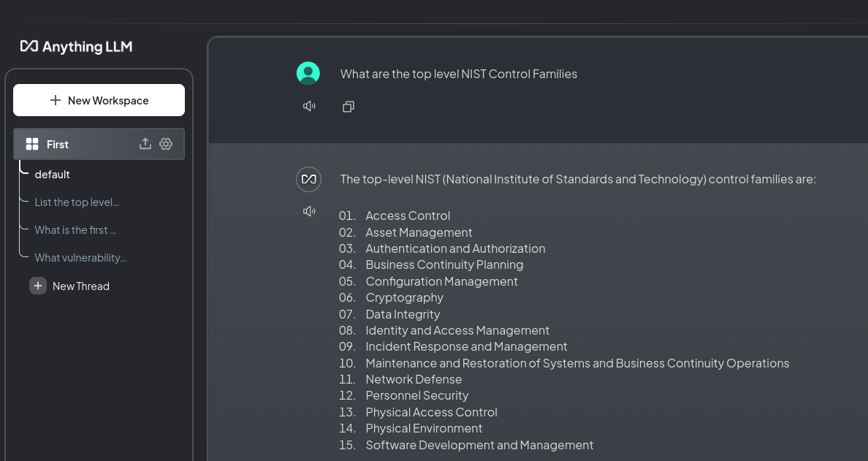Copy the user question message
Image resolution: width=868 pixels, height=461 pixels.
[x=349, y=107]
